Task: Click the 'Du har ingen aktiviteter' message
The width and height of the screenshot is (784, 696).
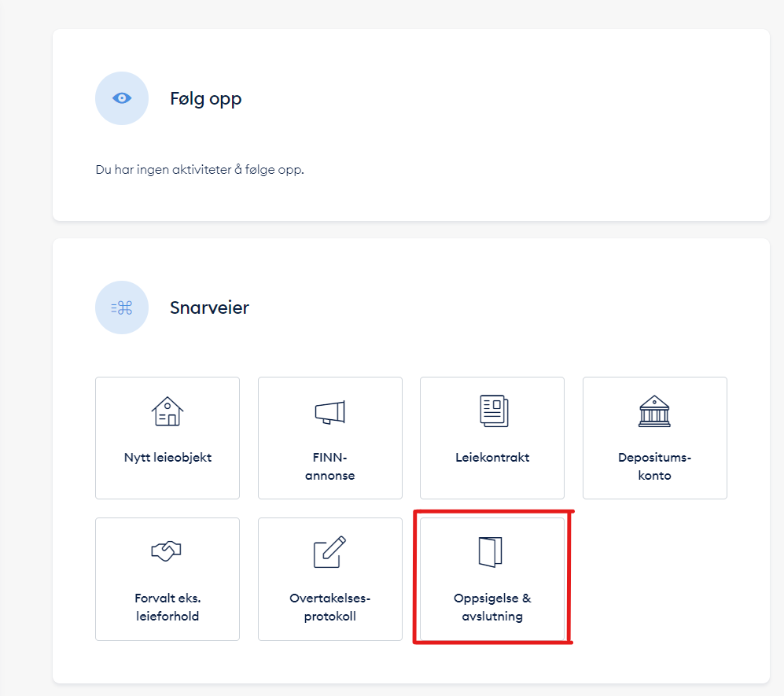Action: [200, 170]
